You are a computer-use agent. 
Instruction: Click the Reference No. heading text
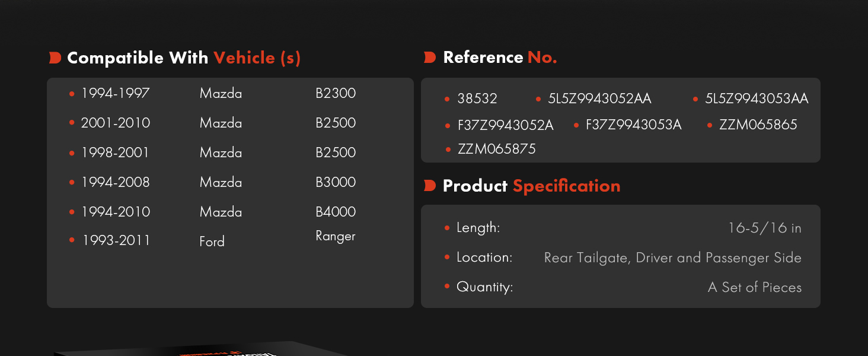tap(500, 57)
